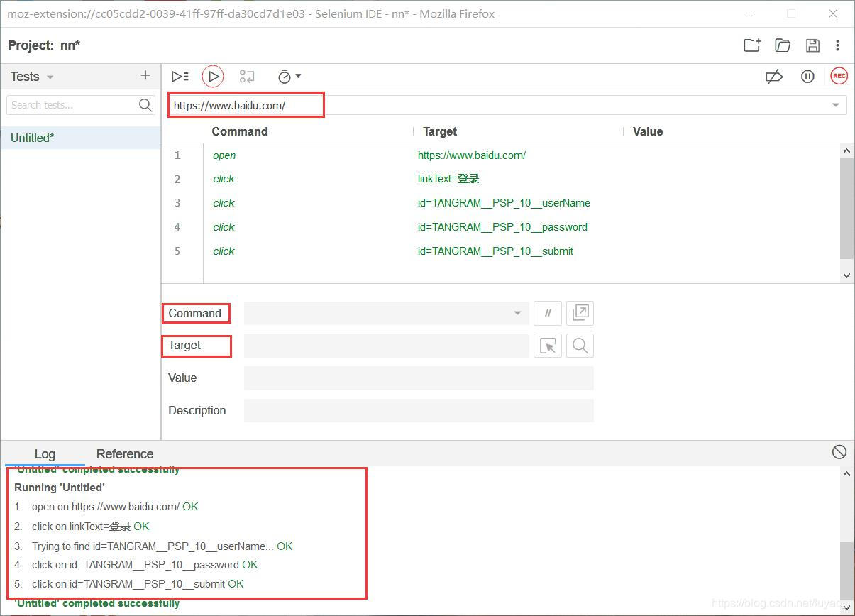
Task: Select row 1 open command
Action: (500, 155)
